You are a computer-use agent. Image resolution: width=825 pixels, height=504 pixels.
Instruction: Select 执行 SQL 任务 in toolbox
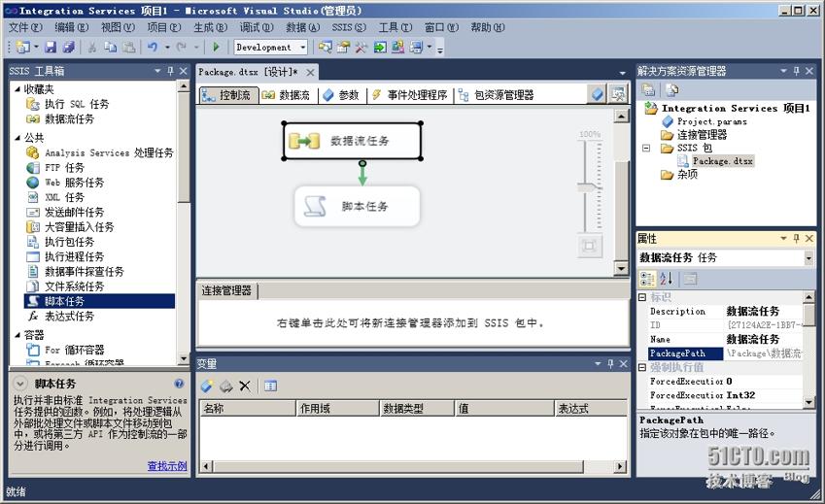point(77,104)
